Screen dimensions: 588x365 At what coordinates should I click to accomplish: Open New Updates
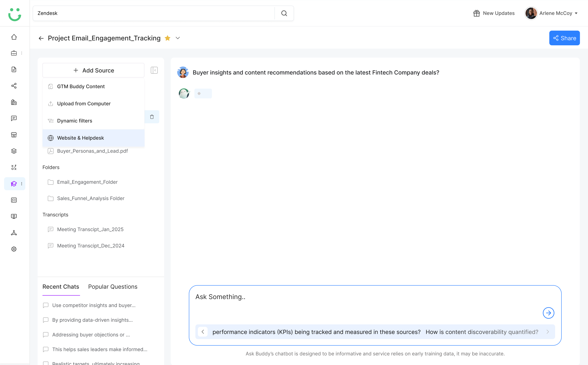point(494,13)
